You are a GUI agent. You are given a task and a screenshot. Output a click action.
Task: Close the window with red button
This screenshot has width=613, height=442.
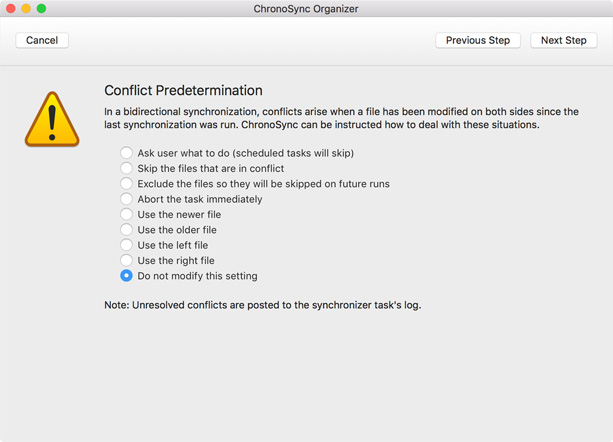click(x=11, y=8)
